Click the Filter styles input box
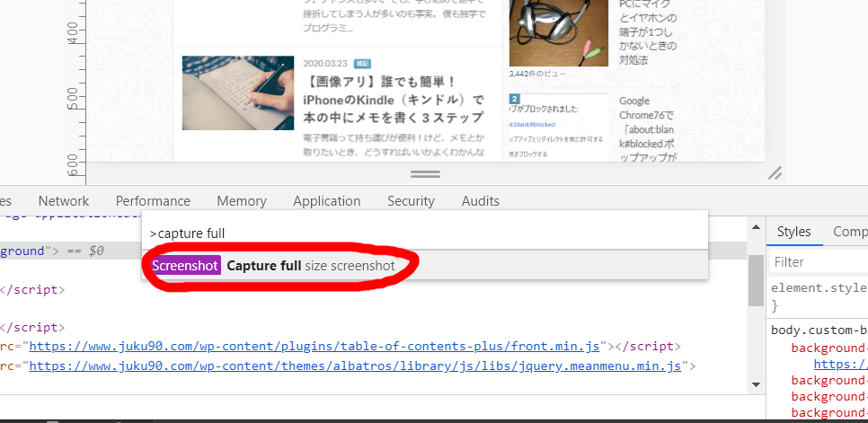The width and height of the screenshot is (868, 423). click(819, 261)
